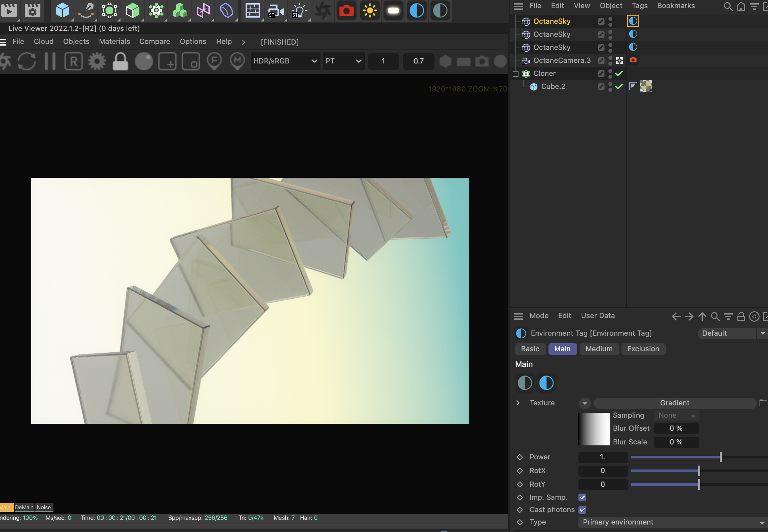The image size is (768, 532).
Task: Click the Blur Offset value field
Action: (676, 429)
